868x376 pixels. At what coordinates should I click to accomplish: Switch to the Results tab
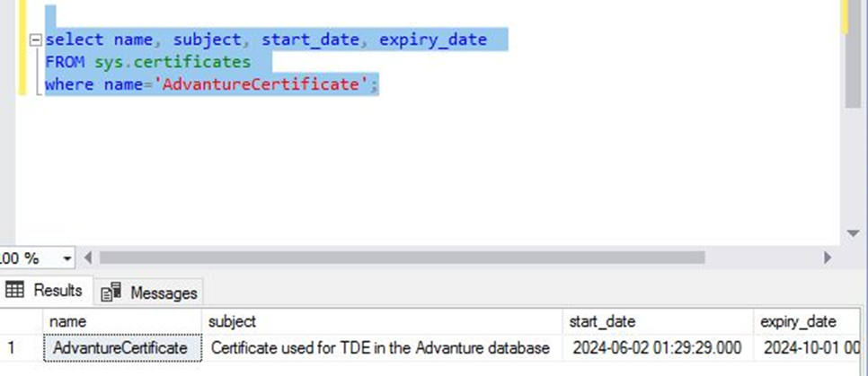46,291
